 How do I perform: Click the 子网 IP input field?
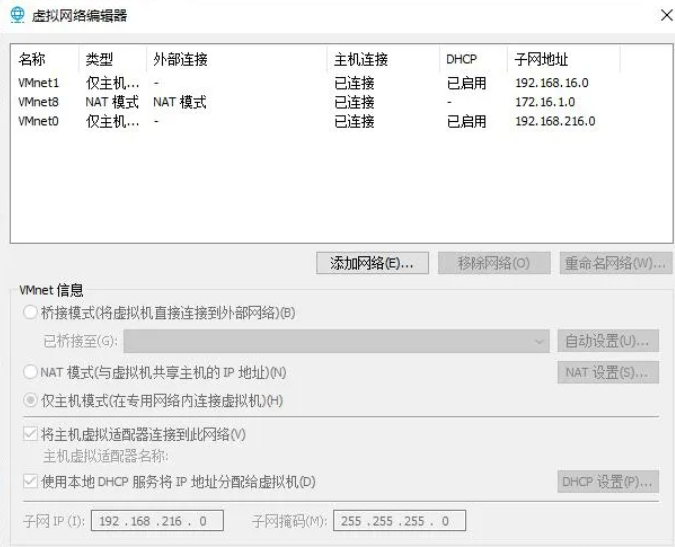[157, 521]
